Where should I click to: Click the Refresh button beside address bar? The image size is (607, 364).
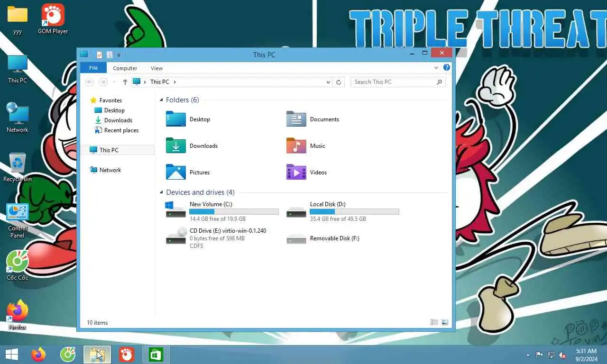coord(339,82)
